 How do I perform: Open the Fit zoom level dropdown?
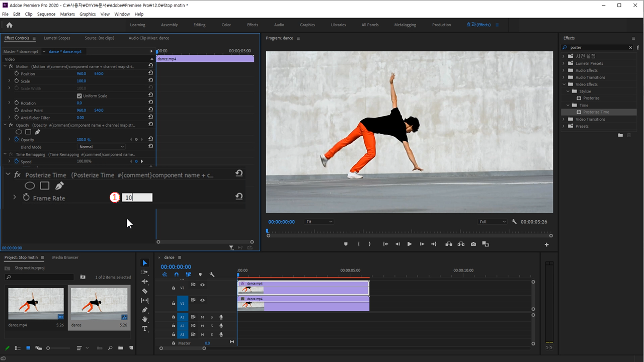319,222
